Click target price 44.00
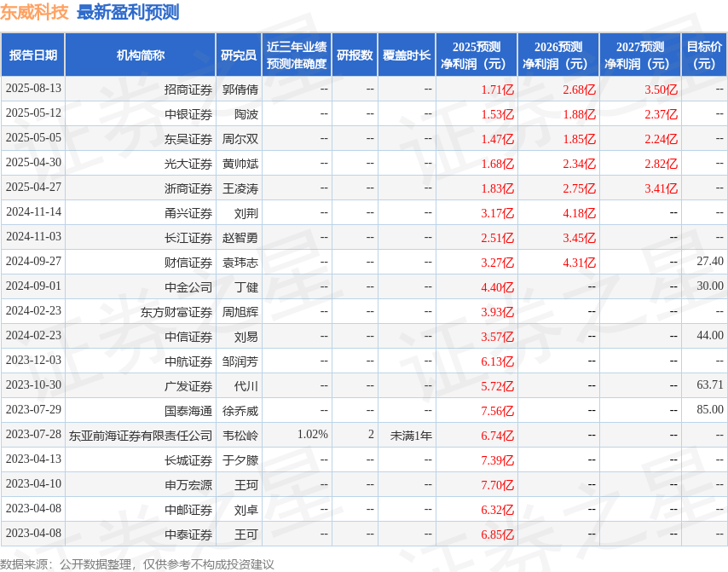 (710, 335)
